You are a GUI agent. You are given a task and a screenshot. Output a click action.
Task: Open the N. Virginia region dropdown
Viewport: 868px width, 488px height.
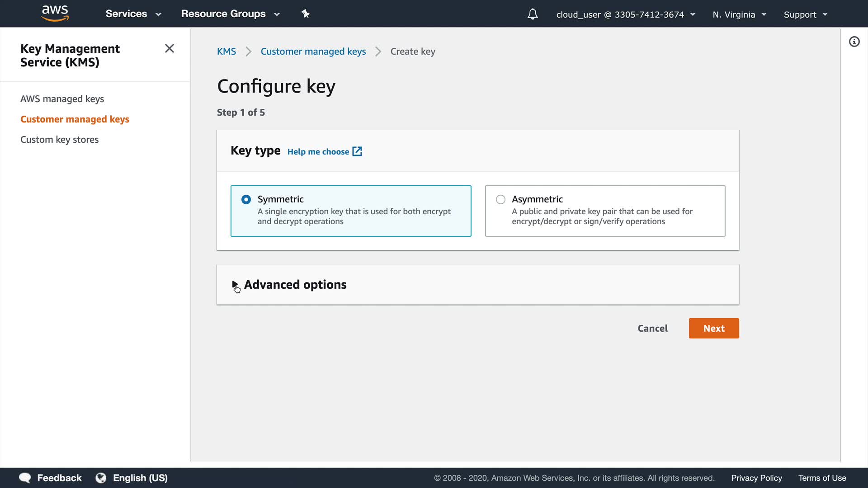pos(739,14)
